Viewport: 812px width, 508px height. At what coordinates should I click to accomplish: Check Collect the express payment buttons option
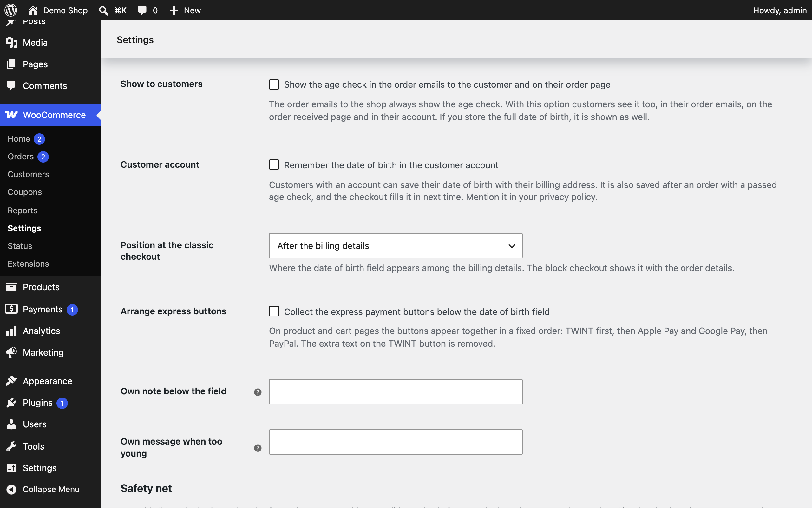(274, 311)
